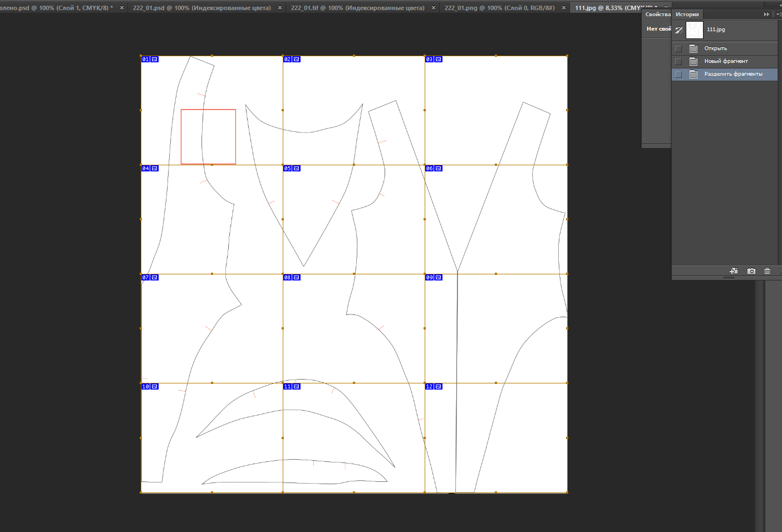Switch to the 222_01.psd document tab
This screenshot has height=532, width=782.
point(201,8)
